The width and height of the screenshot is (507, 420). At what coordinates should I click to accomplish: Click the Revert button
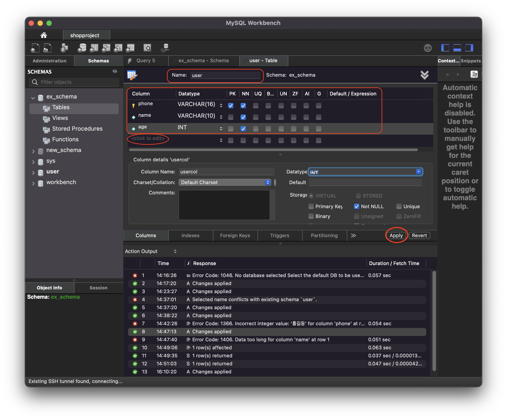point(419,235)
